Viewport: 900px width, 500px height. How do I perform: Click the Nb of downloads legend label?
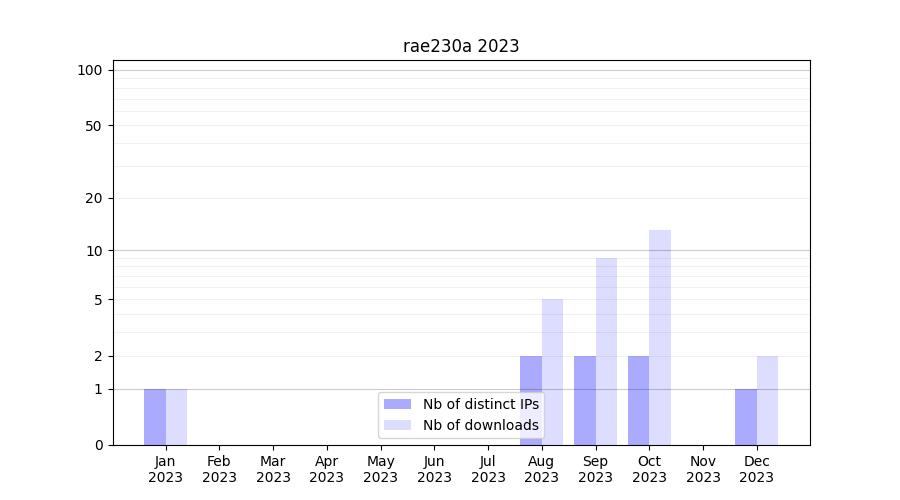[x=481, y=425]
